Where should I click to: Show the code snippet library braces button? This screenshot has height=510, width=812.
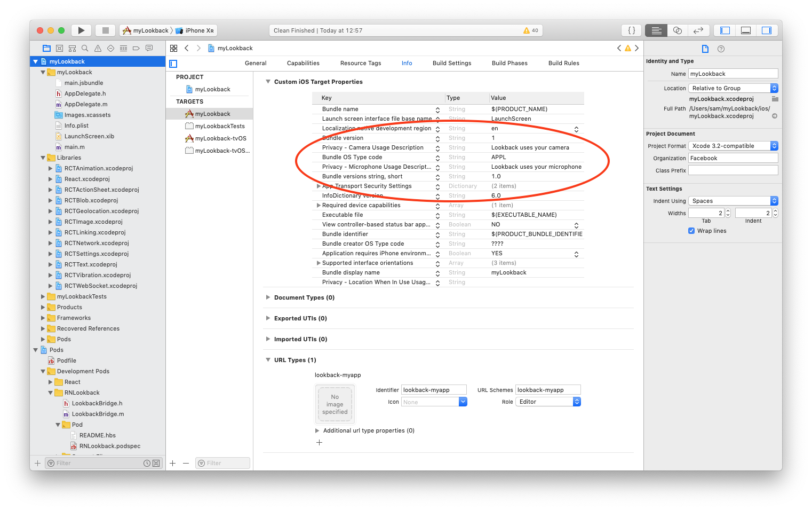click(632, 30)
